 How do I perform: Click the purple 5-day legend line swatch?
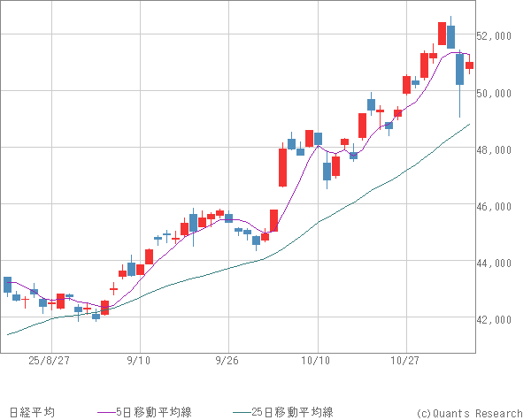click(x=106, y=412)
